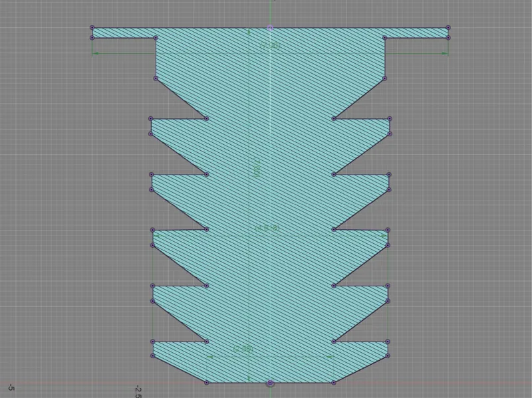The height and width of the screenshot is (398, 532).
Task: Select right endpoint of the bottom base line
Action: pos(334,383)
